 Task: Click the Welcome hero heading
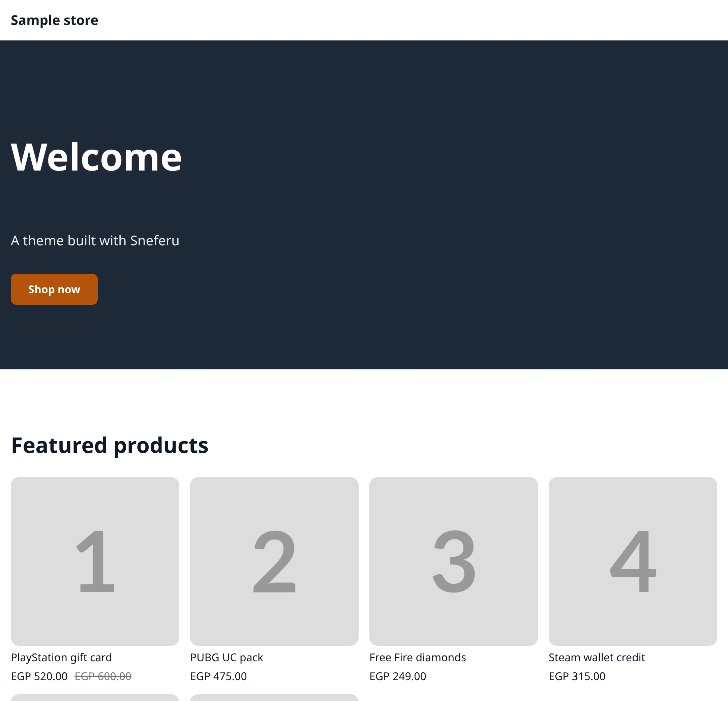coord(96,157)
